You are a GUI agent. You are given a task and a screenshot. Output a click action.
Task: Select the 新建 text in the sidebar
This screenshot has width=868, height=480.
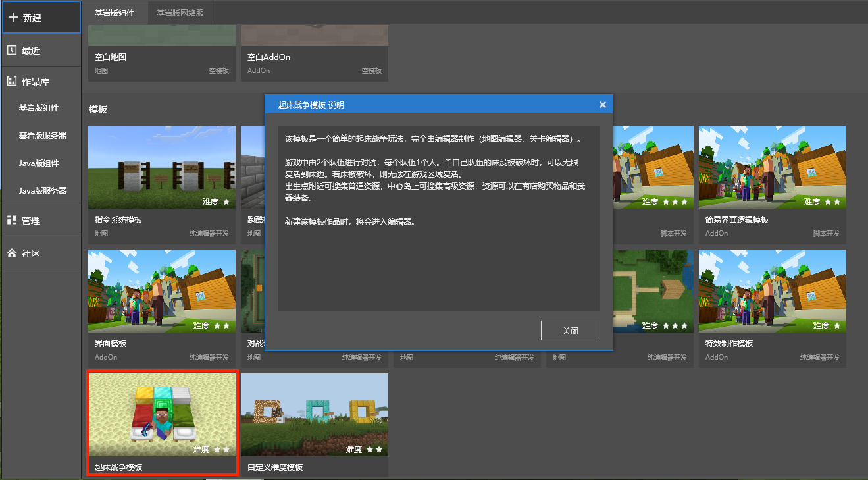[32, 18]
